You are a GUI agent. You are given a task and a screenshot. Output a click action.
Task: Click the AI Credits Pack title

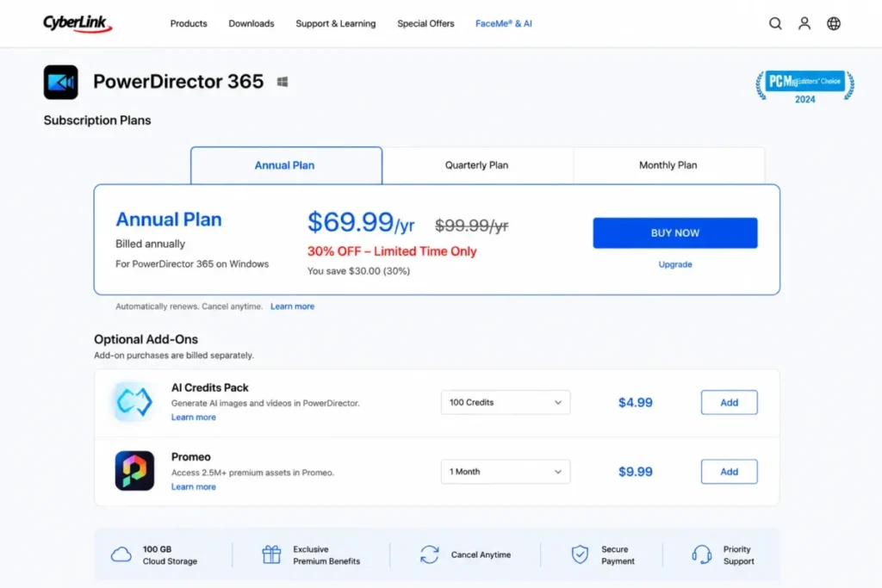tap(210, 388)
